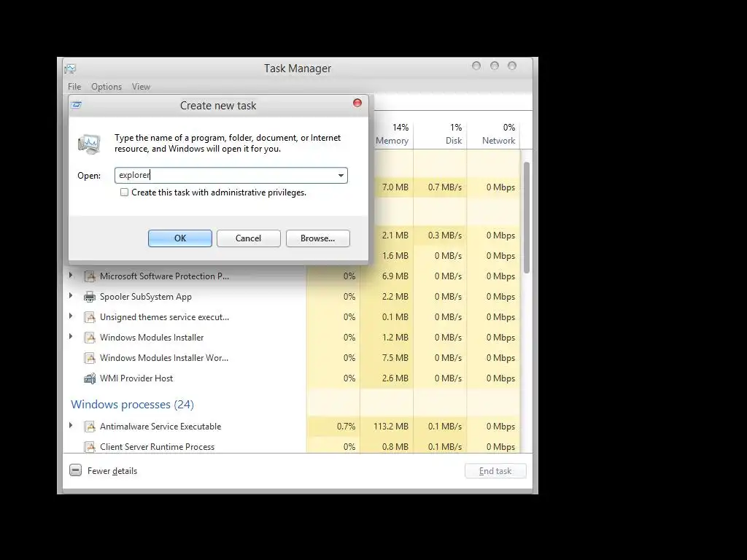Click the Spooler SubSystem App printer icon
The height and width of the screenshot is (560, 747).
[90, 297]
